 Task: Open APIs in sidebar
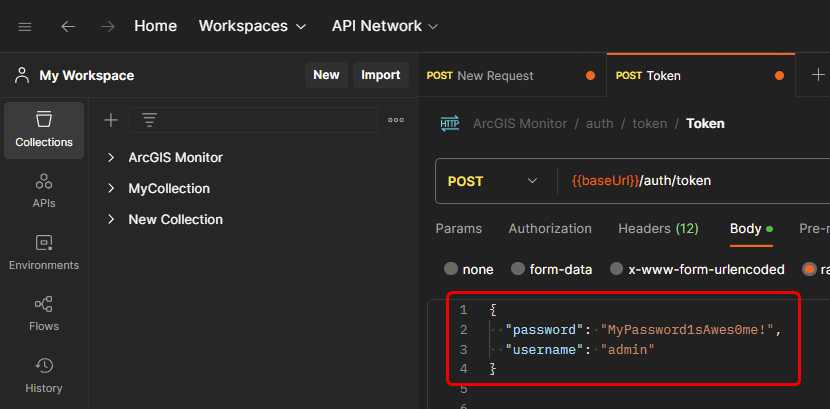coord(44,191)
